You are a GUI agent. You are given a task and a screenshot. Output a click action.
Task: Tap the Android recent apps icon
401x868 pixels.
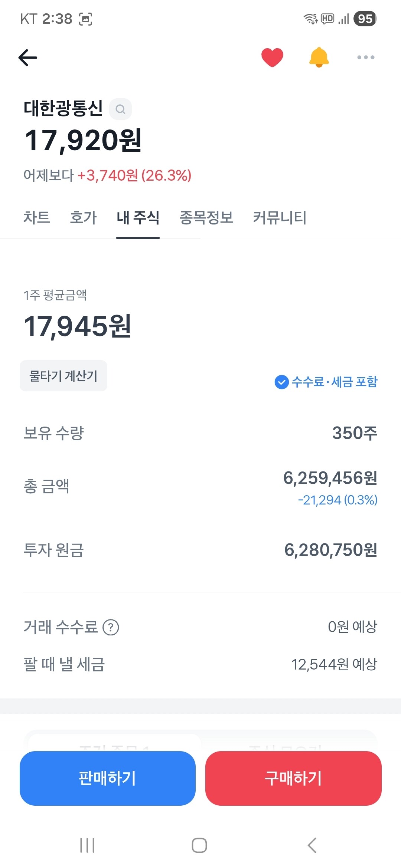pyautogui.click(x=87, y=845)
